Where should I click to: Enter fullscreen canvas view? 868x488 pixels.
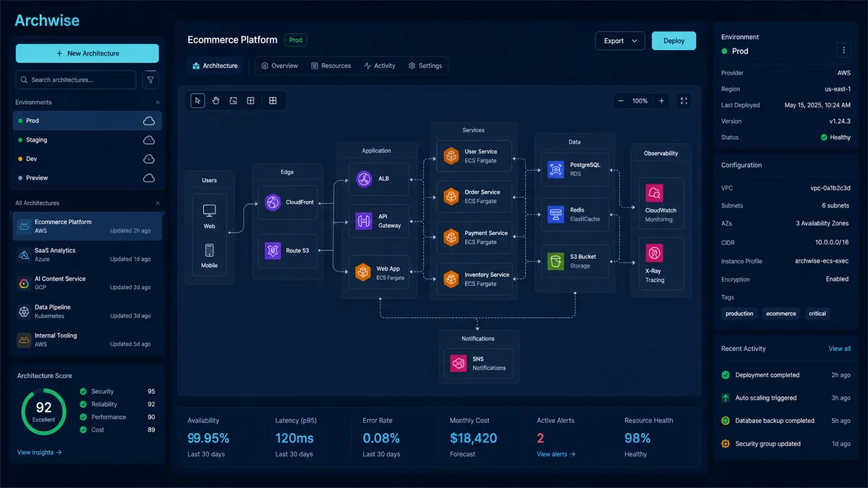click(x=684, y=101)
